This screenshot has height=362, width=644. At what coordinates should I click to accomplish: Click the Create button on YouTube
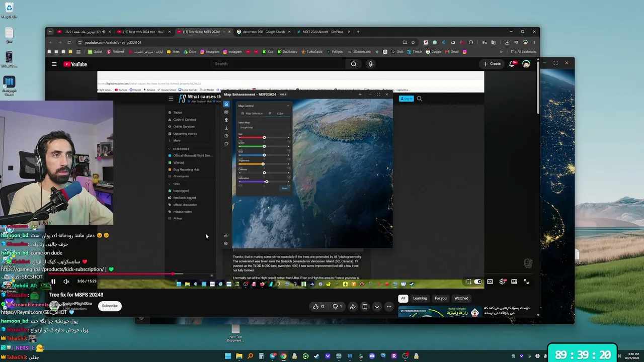point(492,64)
